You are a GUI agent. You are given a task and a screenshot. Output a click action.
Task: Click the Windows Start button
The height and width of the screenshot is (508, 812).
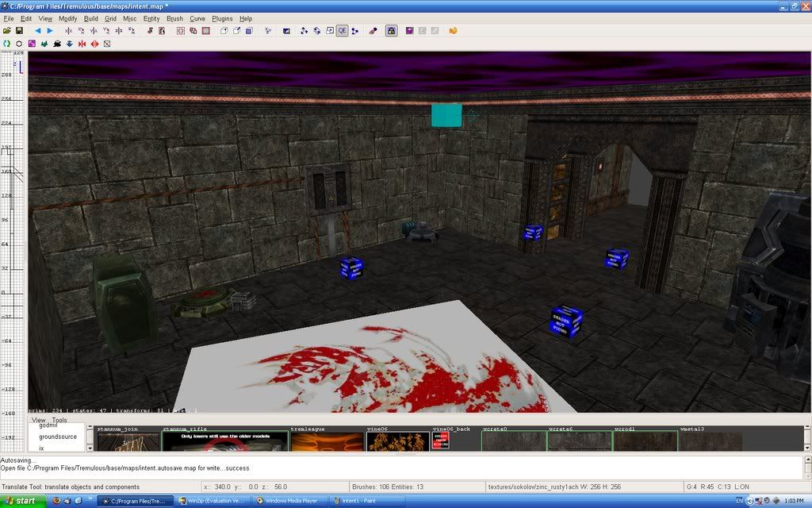[24, 501]
